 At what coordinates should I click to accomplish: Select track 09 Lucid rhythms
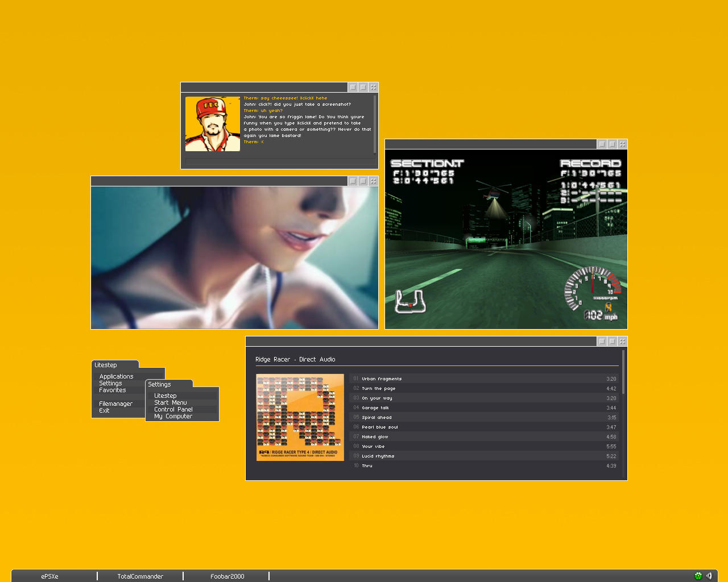click(484, 456)
